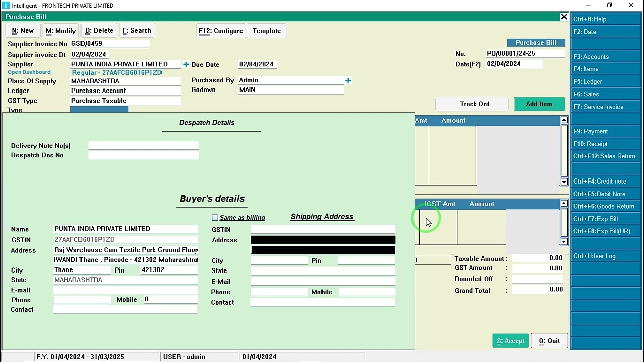This screenshot has width=644, height=362.
Task: Click the Supplier invoice Dt field
Action: (x=90, y=54)
